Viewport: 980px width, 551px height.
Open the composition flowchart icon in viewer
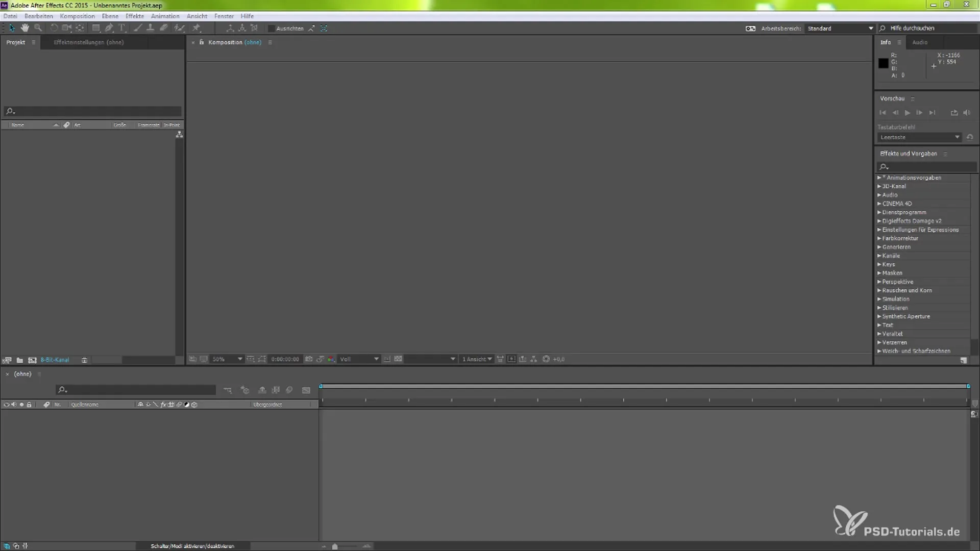pos(533,359)
